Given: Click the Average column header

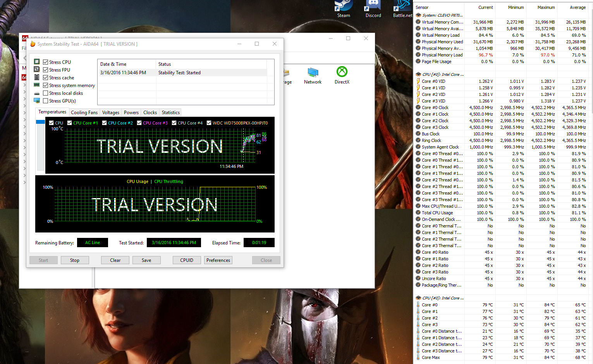Looking at the screenshot, I should [x=572, y=7].
